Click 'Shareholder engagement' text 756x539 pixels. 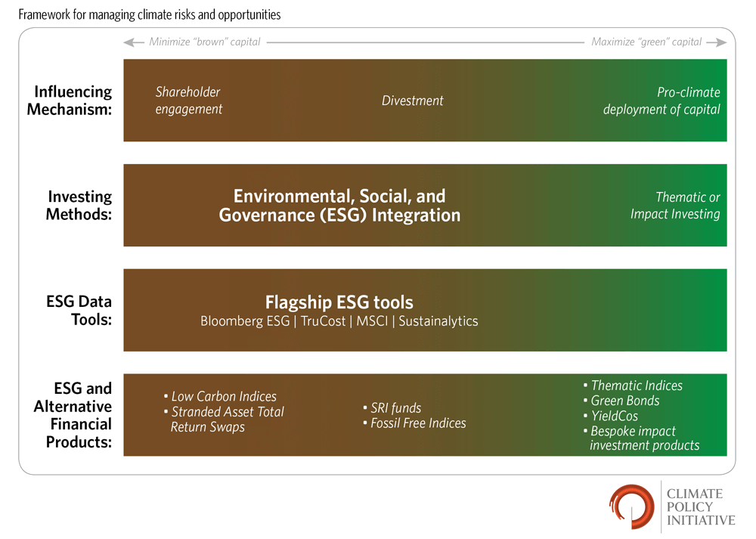(188, 101)
